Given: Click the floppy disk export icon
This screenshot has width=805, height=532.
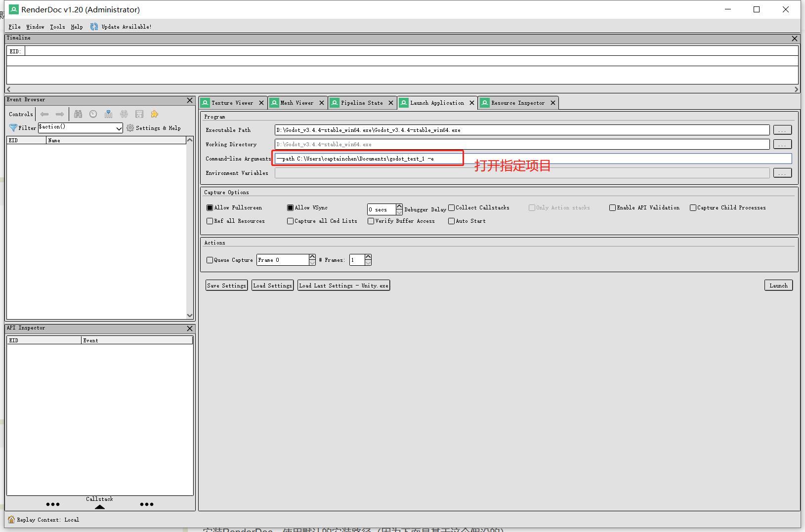Looking at the screenshot, I should tap(139, 114).
